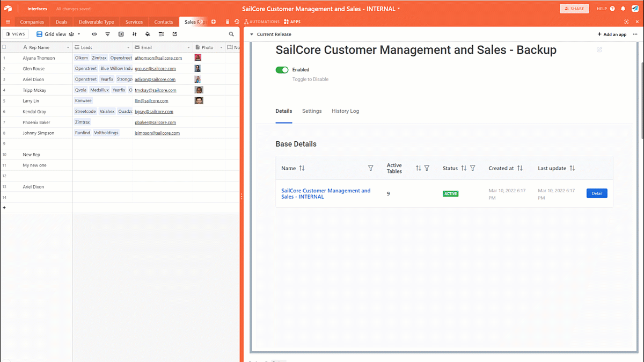Expand the Current Release dropdown
This screenshot has width=644, height=362.
(x=252, y=34)
